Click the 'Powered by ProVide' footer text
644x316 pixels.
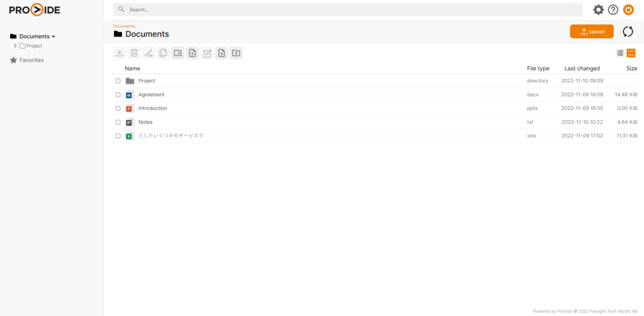pos(585,311)
